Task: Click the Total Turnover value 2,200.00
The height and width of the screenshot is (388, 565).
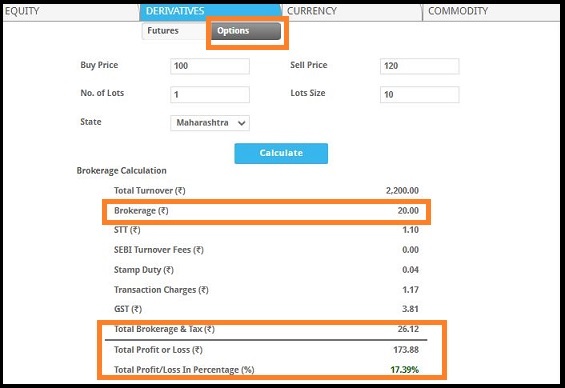Action: pyautogui.click(x=402, y=191)
